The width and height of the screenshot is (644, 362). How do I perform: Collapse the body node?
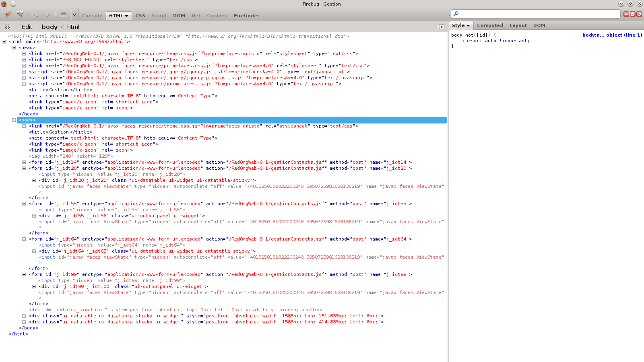pos(14,120)
